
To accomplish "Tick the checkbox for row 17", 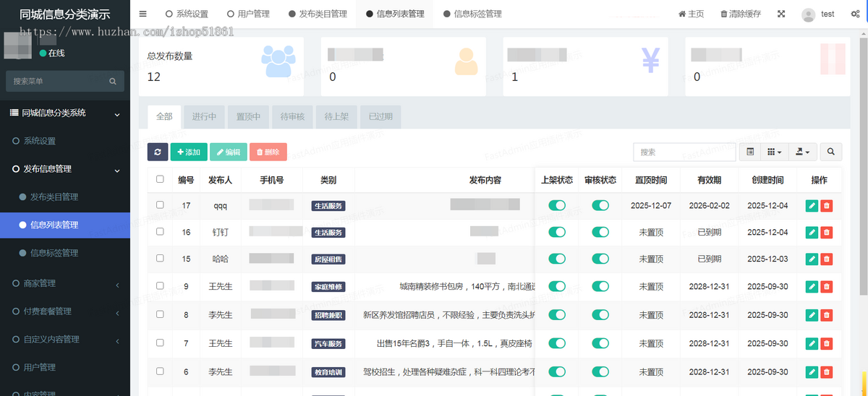I will (x=160, y=205).
